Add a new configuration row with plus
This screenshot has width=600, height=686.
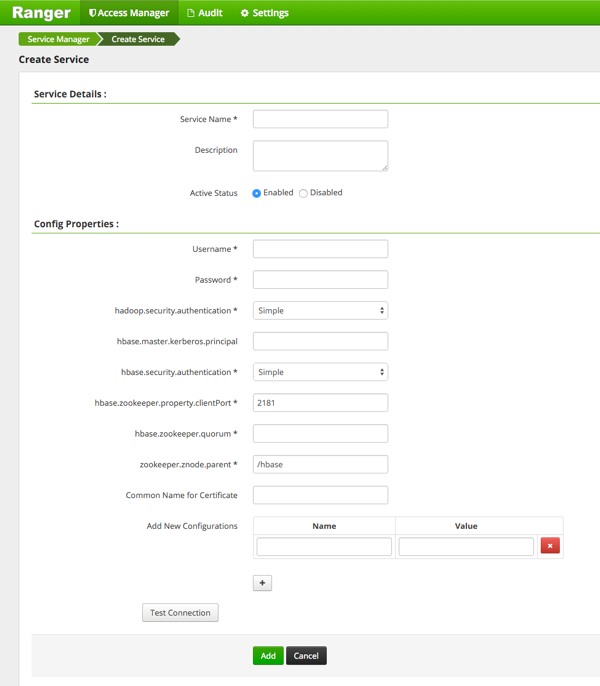[x=262, y=583]
